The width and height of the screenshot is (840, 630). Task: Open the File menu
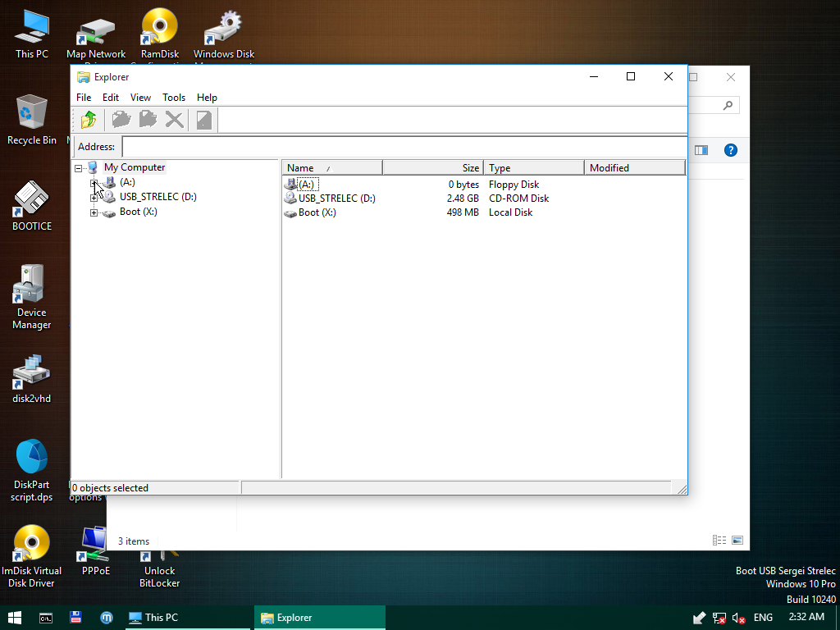click(84, 98)
